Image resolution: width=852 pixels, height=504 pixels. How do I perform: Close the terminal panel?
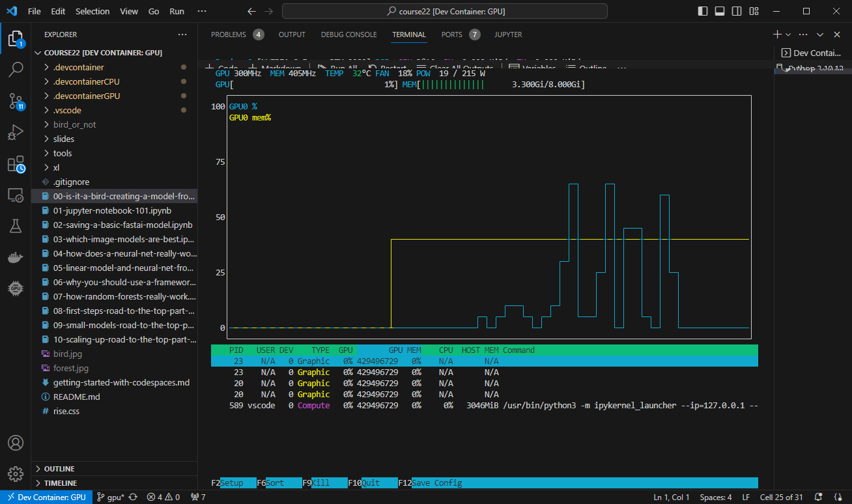(837, 35)
